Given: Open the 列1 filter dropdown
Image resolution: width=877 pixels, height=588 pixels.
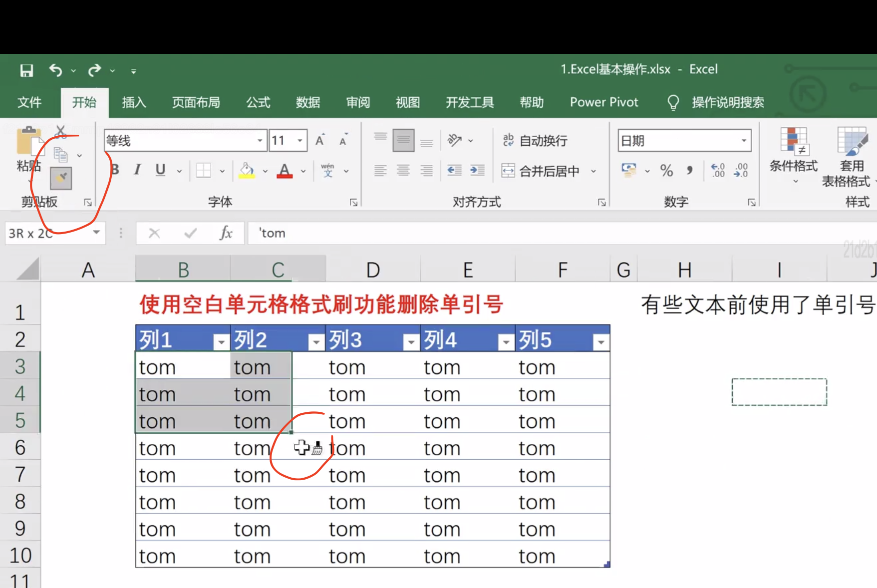Looking at the screenshot, I should click(221, 342).
